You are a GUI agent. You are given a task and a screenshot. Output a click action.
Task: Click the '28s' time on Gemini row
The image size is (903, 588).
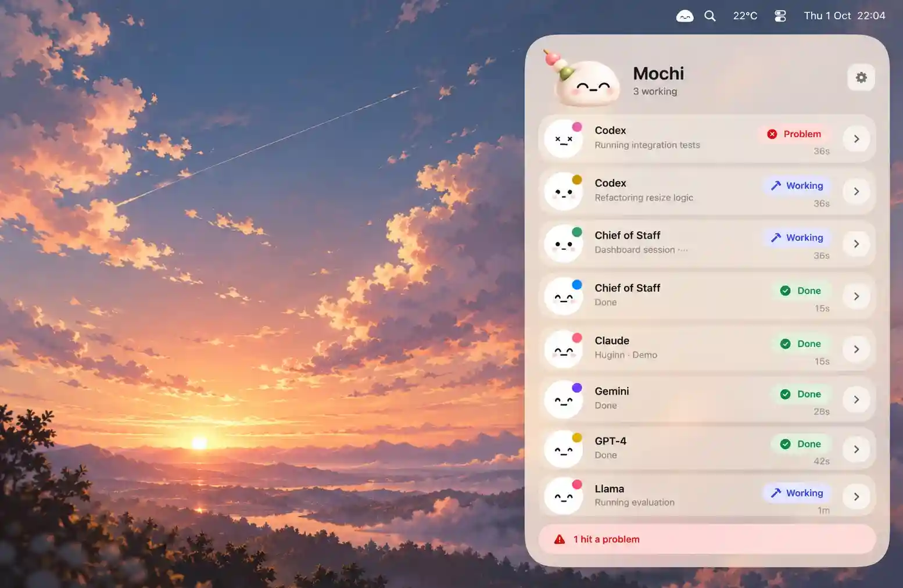(822, 411)
